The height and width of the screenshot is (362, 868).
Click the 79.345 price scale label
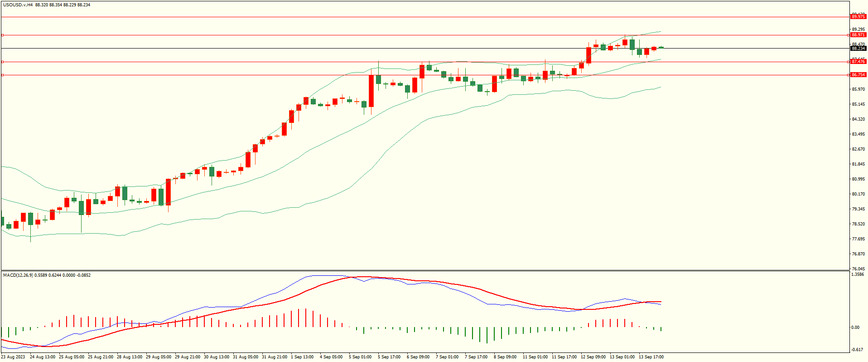pyautogui.click(x=858, y=209)
